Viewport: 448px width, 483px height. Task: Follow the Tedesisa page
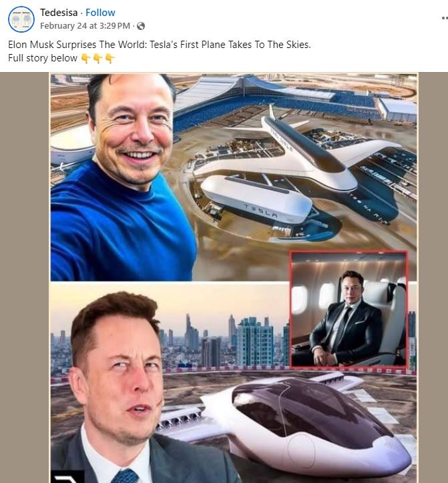click(100, 13)
